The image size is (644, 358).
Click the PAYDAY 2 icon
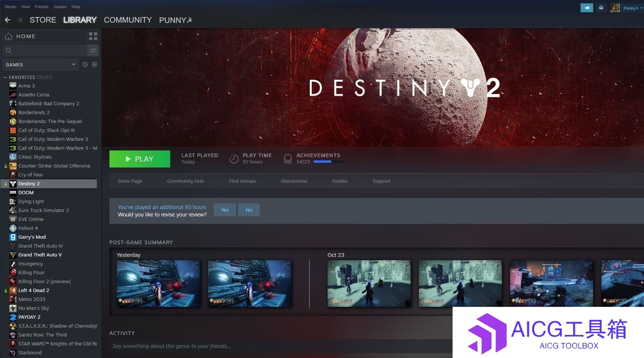[13, 317]
